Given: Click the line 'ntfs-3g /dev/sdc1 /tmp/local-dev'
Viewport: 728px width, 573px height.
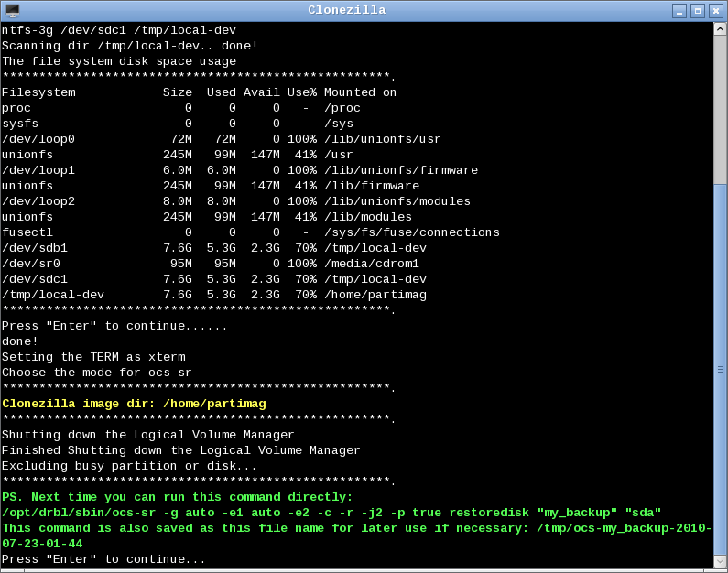Looking at the screenshot, I should [119, 30].
